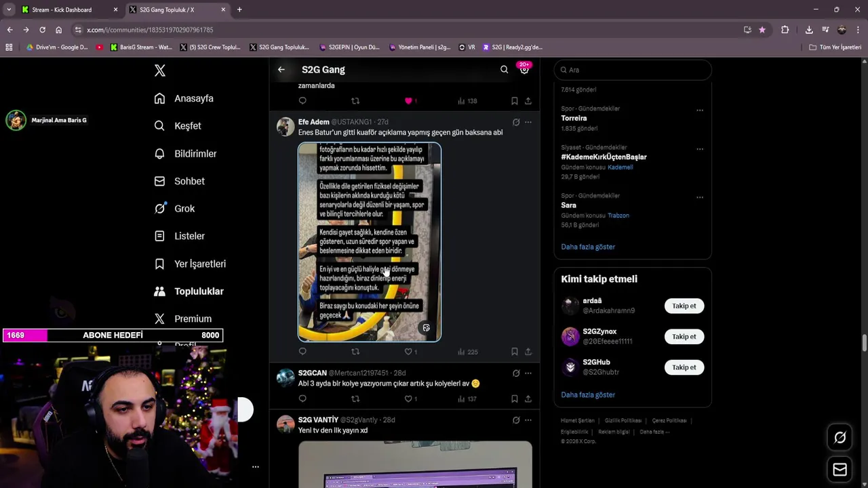This screenshot has height=488, width=868.
Task: Open Bildirimler notifications
Action: [x=185, y=154]
